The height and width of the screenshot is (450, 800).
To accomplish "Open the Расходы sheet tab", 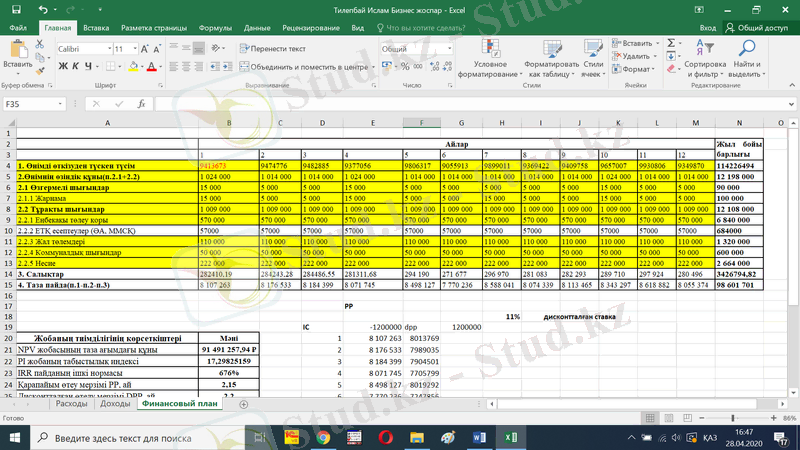I will tap(71, 404).
